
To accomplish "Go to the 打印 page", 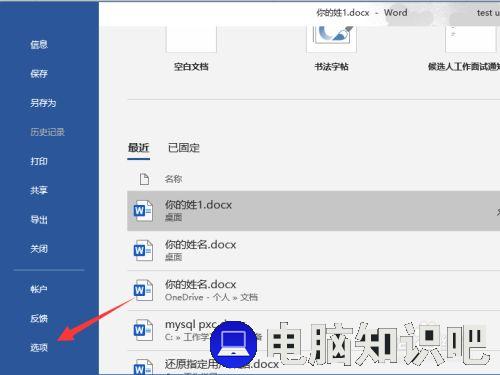I will point(39,161).
